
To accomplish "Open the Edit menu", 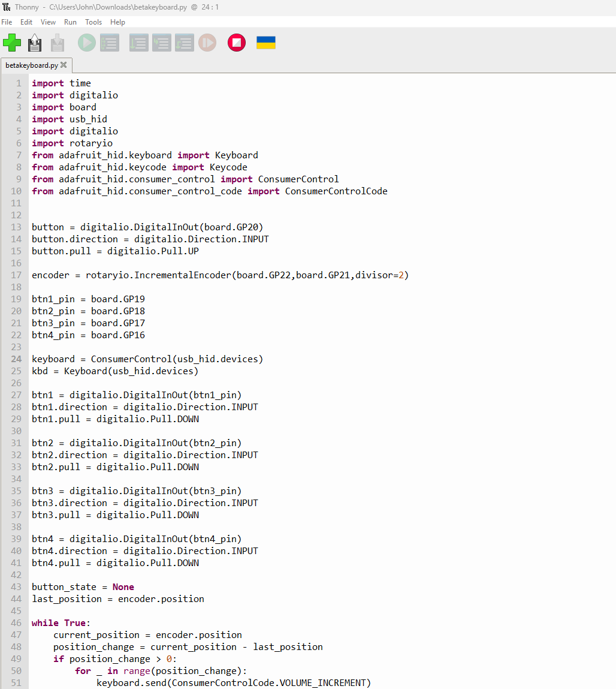I will pyautogui.click(x=26, y=22).
